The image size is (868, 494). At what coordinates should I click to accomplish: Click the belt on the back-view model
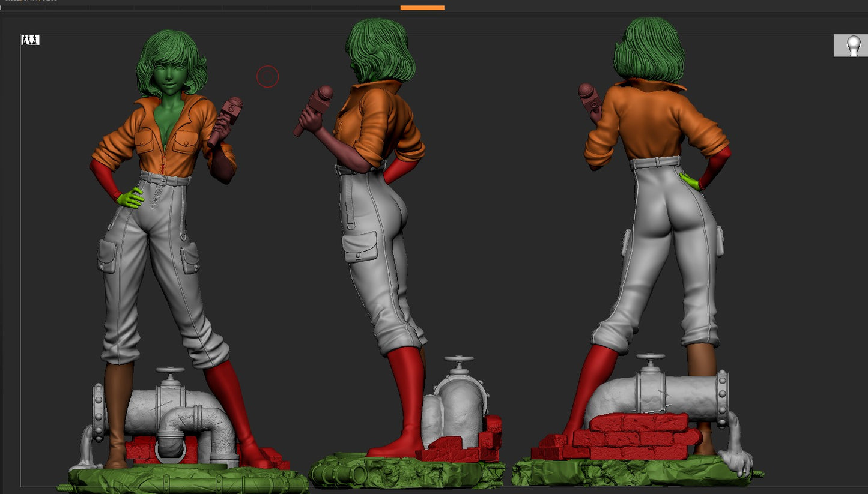point(656,162)
